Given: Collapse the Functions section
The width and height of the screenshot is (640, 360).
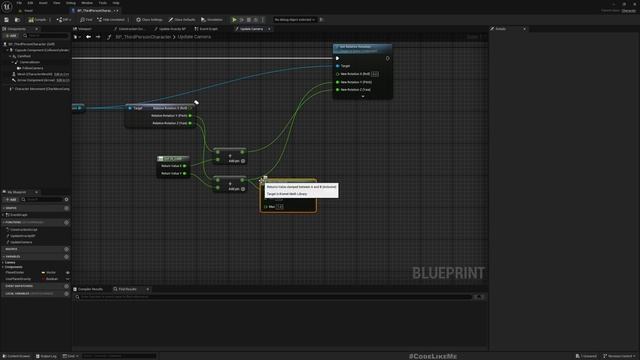Looking at the screenshot, I should 4,222.
